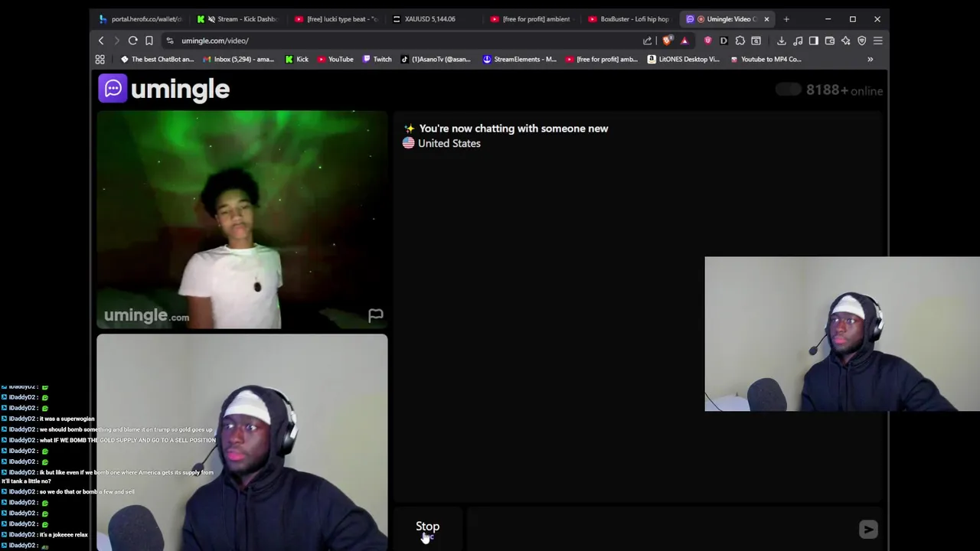Open The best ChatBot bookmark
Viewport: 980px width, 551px height.
157,59
